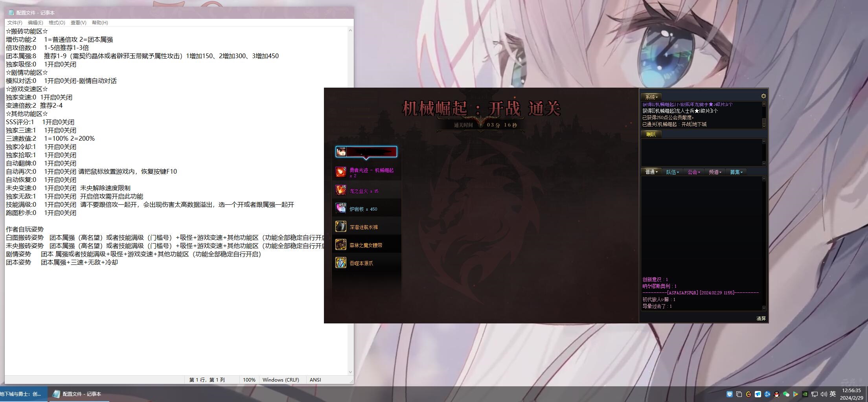Click the 自动翻牌:0 line in Notepad
Image resolution: width=868 pixels, height=402 pixels.
coord(41,163)
